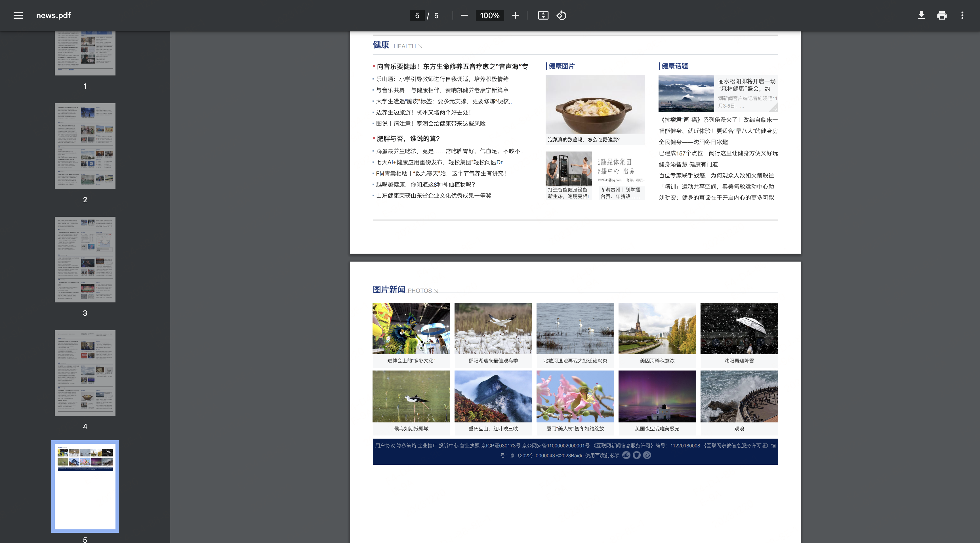Click the highlighted page 5 thumbnail
The height and width of the screenshot is (543, 980).
[85, 486]
